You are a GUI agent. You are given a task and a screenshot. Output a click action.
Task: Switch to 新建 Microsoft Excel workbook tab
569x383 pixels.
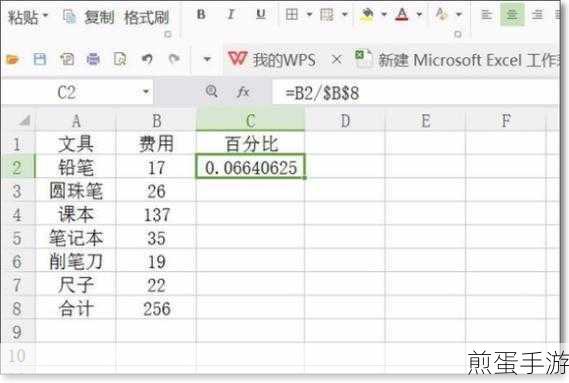[x=458, y=60]
